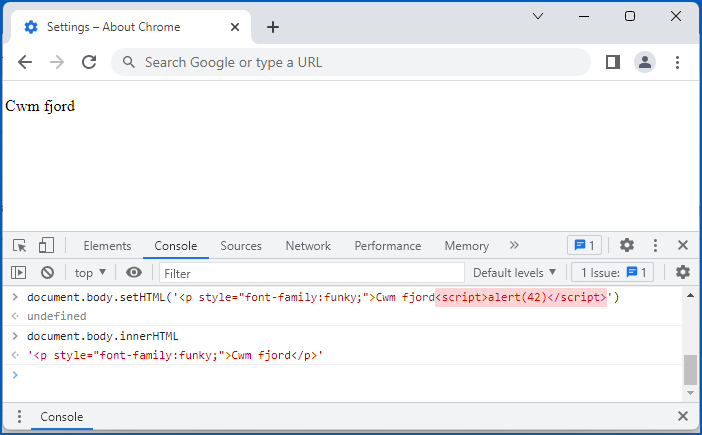The image size is (702, 435).
Task: Open the new tab button
Action: click(x=273, y=27)
